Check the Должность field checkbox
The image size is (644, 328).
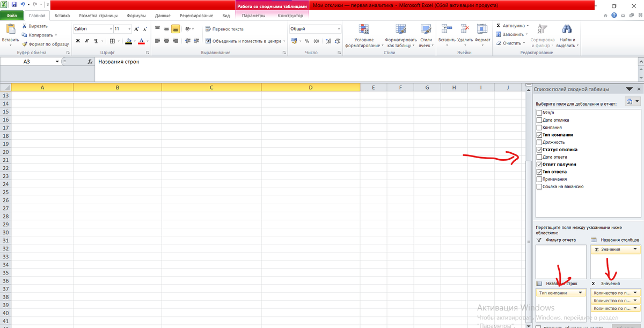click(x=539, y=142)
